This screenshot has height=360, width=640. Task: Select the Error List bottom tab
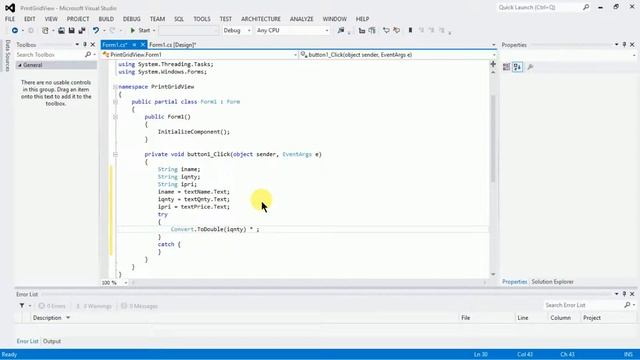27,341
